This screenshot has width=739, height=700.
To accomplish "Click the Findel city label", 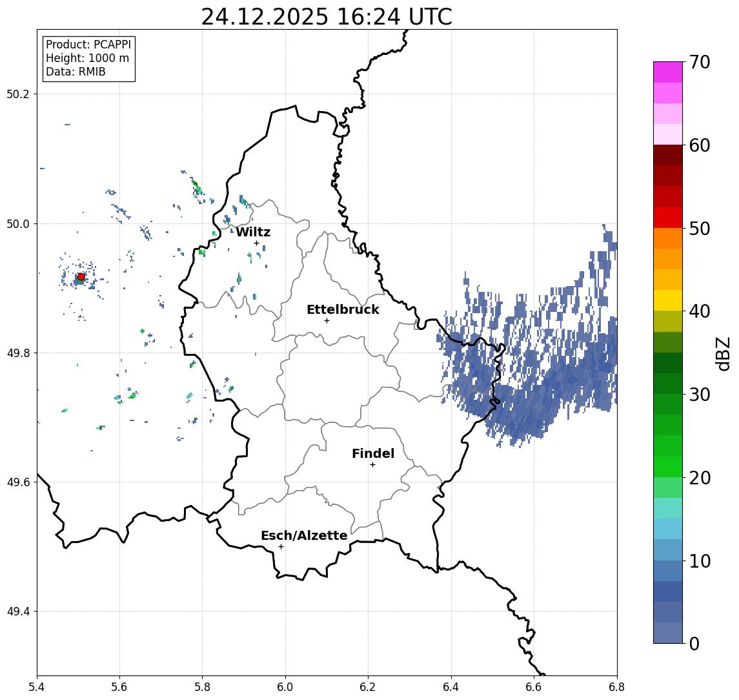I will 373,453.
